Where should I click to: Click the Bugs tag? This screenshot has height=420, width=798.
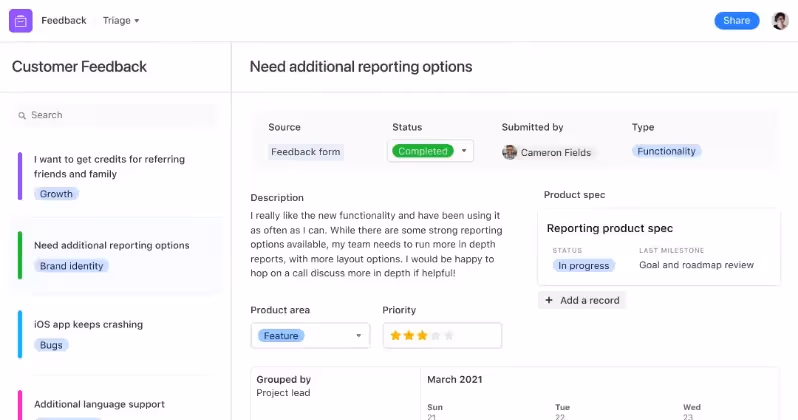[51, 345]
